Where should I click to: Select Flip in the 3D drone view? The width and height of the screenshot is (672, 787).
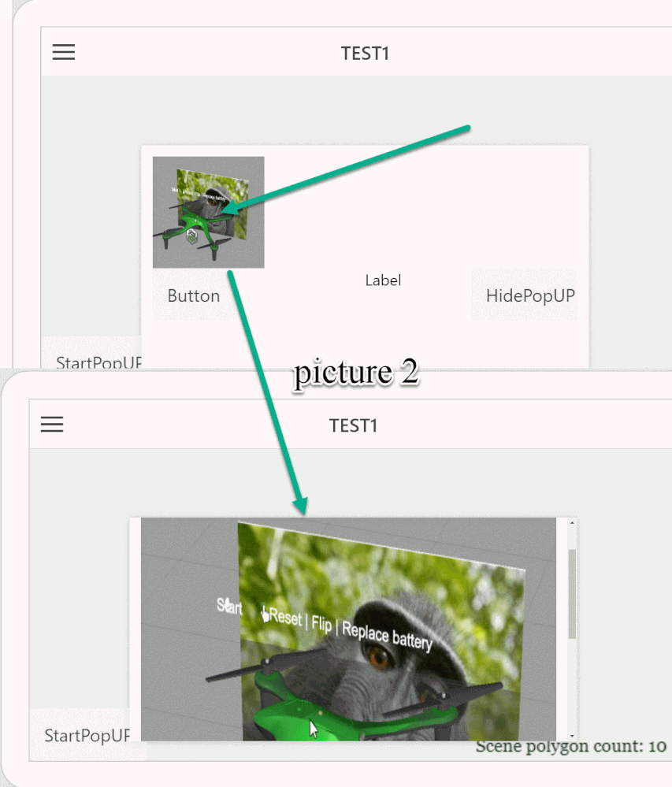point(321,624)
